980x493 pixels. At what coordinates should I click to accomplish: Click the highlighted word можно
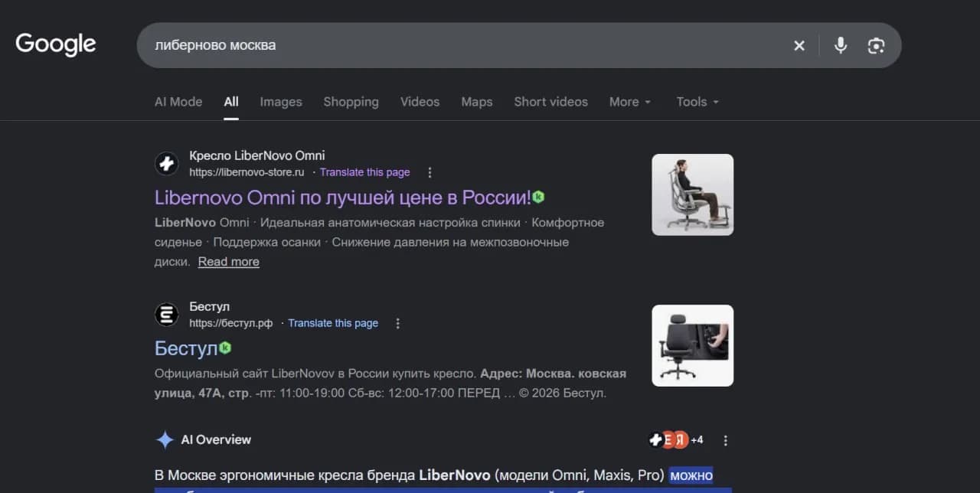tap(691, 475)
